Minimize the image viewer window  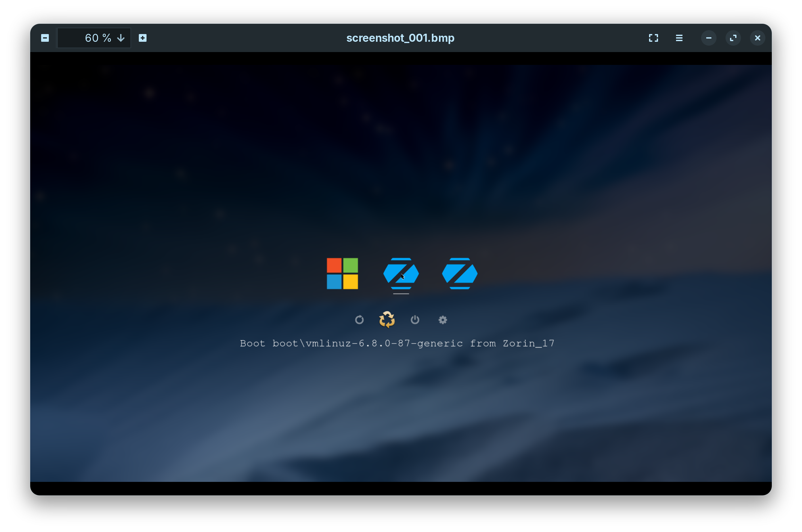coord(708,38)
